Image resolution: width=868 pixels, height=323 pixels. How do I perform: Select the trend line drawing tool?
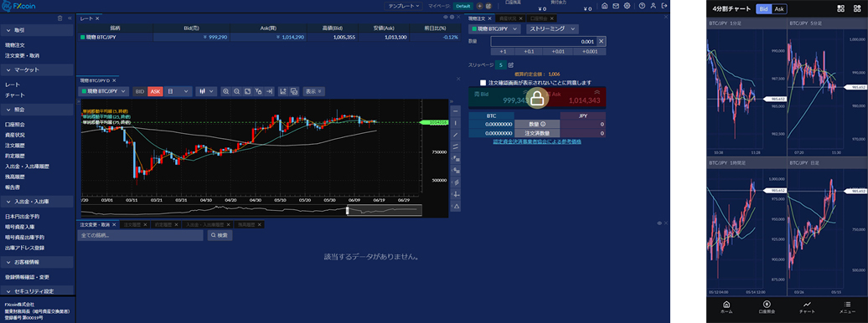(456, 135)
